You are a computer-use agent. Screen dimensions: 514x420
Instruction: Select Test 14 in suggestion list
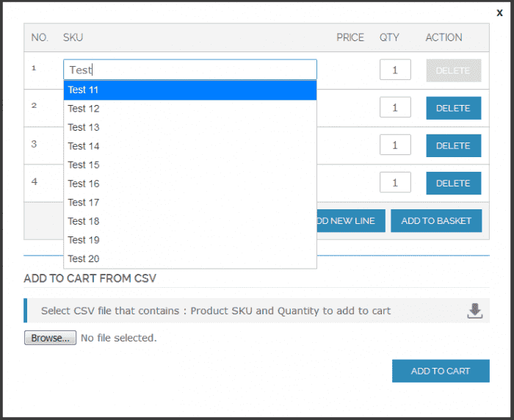tap(189, 146)
